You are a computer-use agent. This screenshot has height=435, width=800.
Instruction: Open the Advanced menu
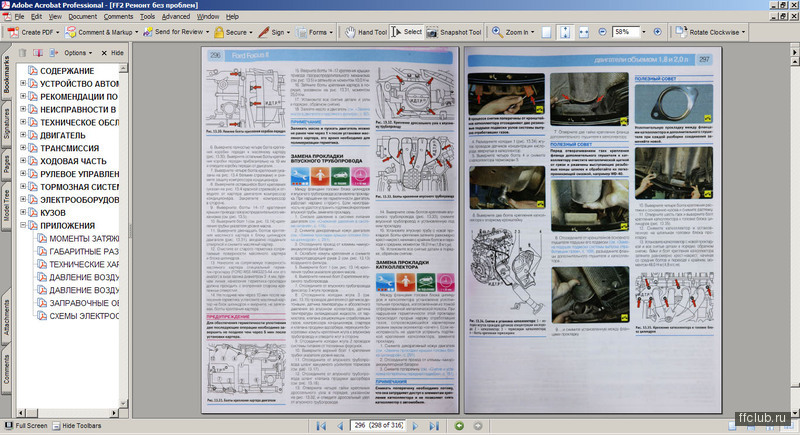176,16
